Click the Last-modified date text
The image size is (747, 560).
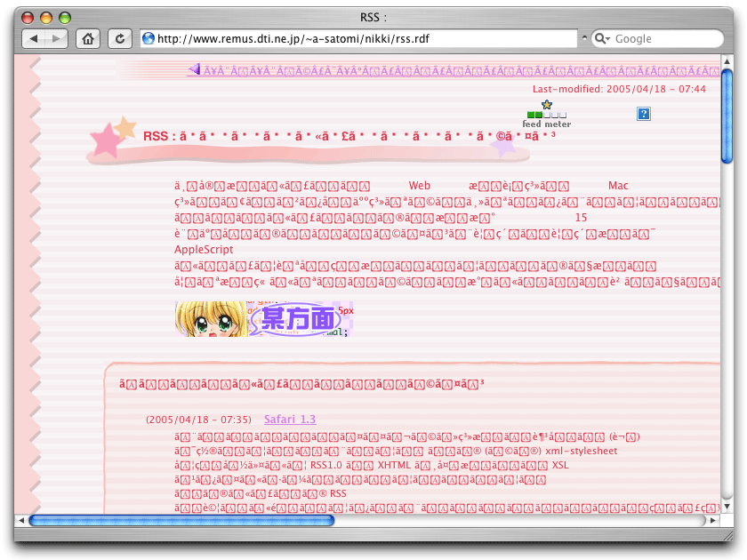click(x=619, y=89)
